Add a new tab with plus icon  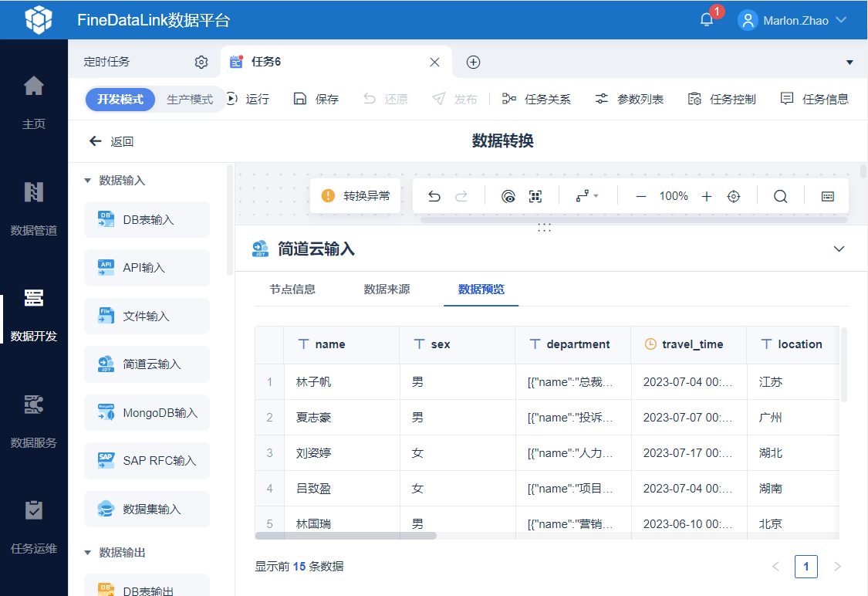pyautogui.click(x=473, y=62)
